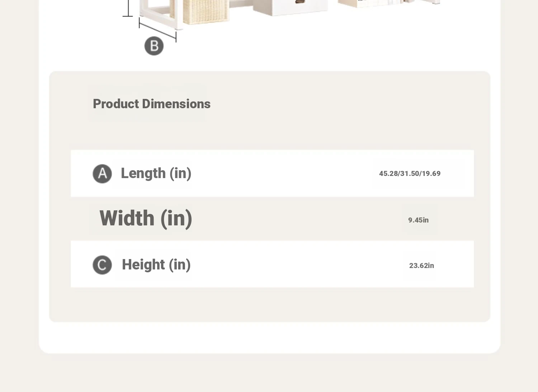Click the brown handle on the white drawer box
Screen dimensions: 538x392
point(300,2)
